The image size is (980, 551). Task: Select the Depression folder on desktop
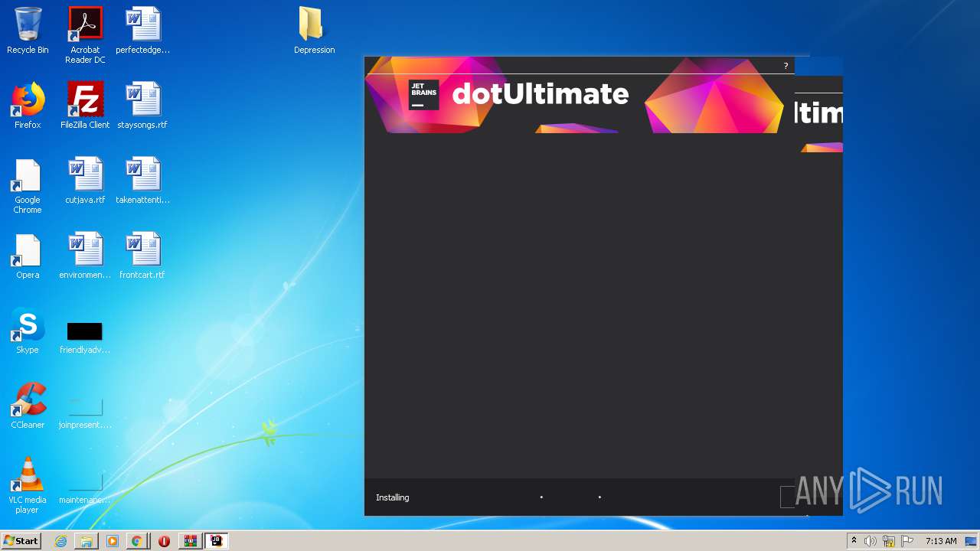coord(314,31)
